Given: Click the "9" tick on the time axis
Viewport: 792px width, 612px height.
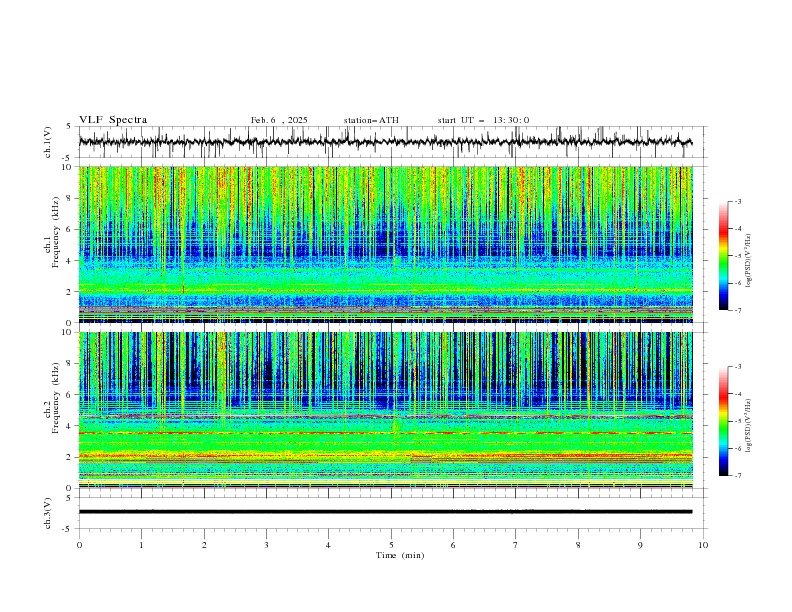Looking at the screenshot, I should tap(640, 545).
